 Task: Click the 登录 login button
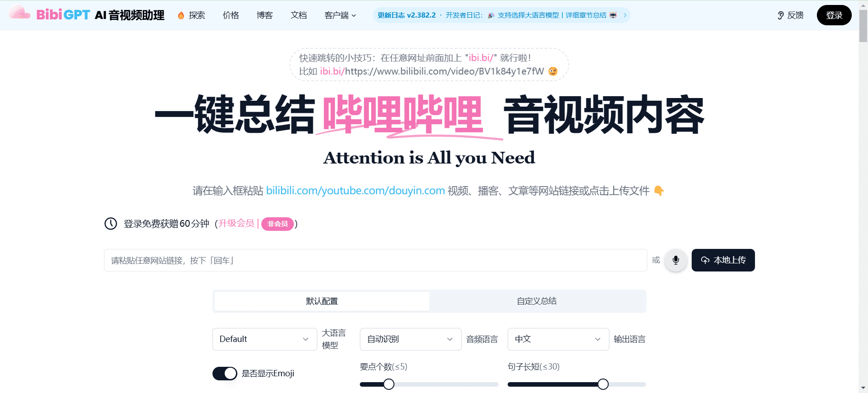834,15
